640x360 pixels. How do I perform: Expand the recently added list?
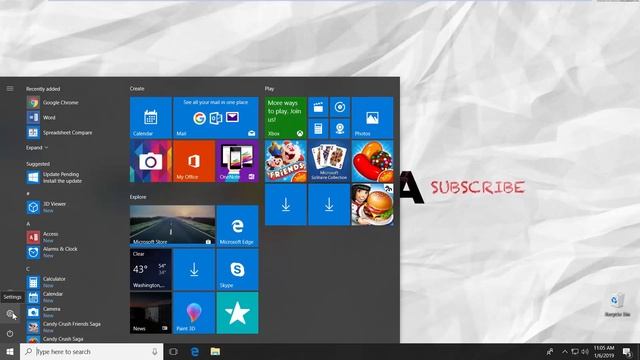click(37, 148)
